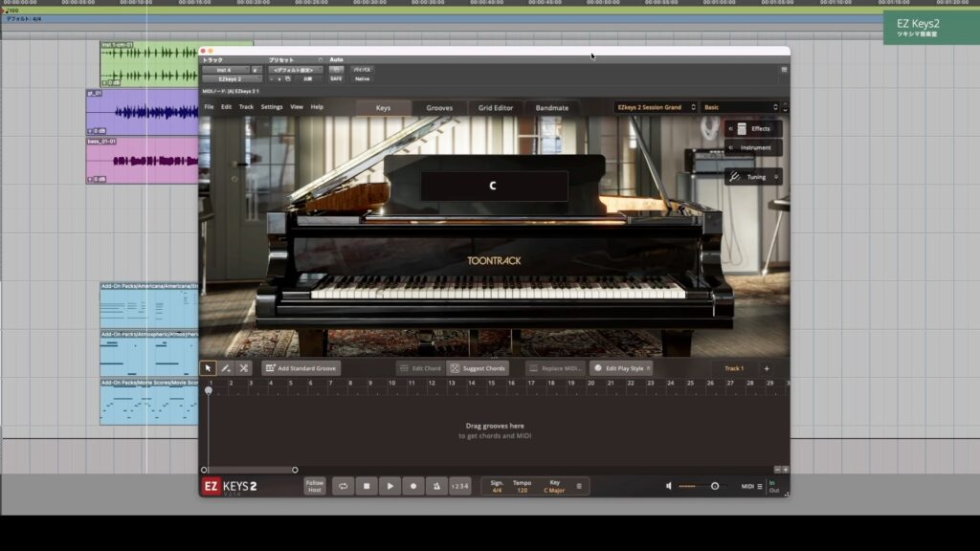Expand the Tuning panel
The height and width of the screenshot is (551, 980).
click(753, 177)
